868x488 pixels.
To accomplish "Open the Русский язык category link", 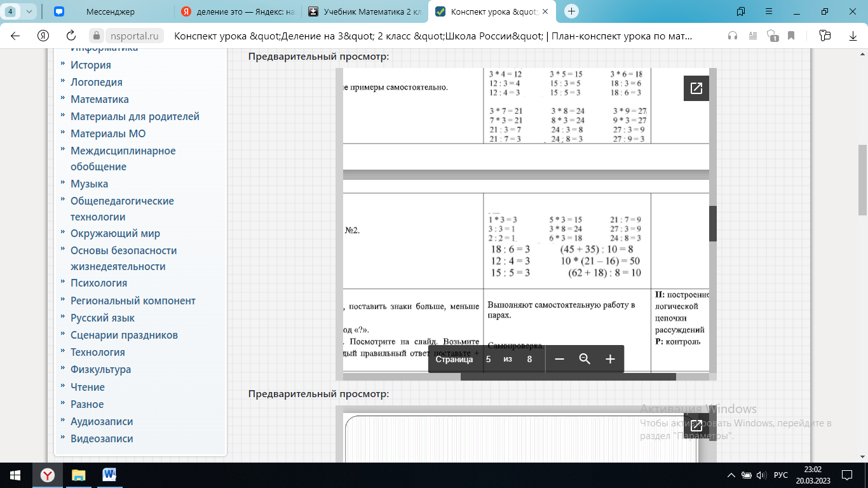I will (102, 318).
